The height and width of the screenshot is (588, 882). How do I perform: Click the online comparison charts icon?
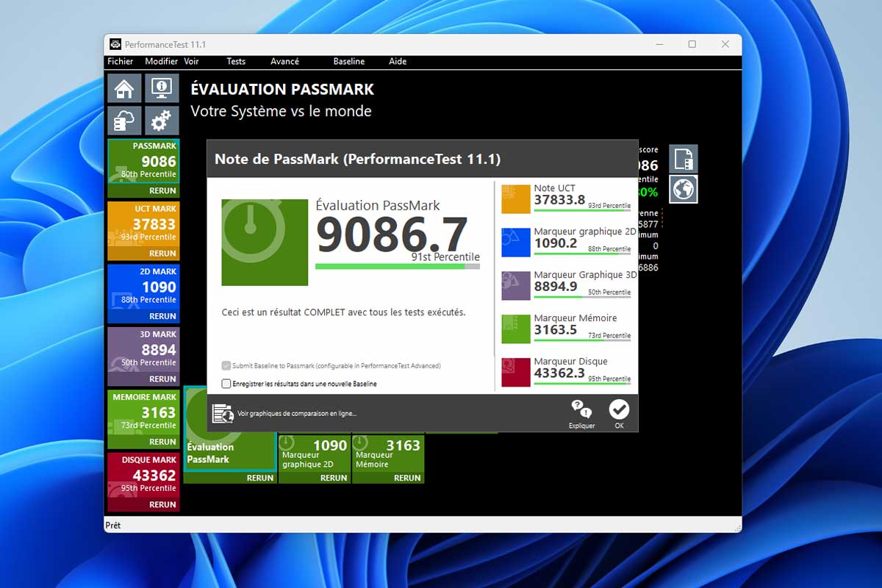point(223,413)
